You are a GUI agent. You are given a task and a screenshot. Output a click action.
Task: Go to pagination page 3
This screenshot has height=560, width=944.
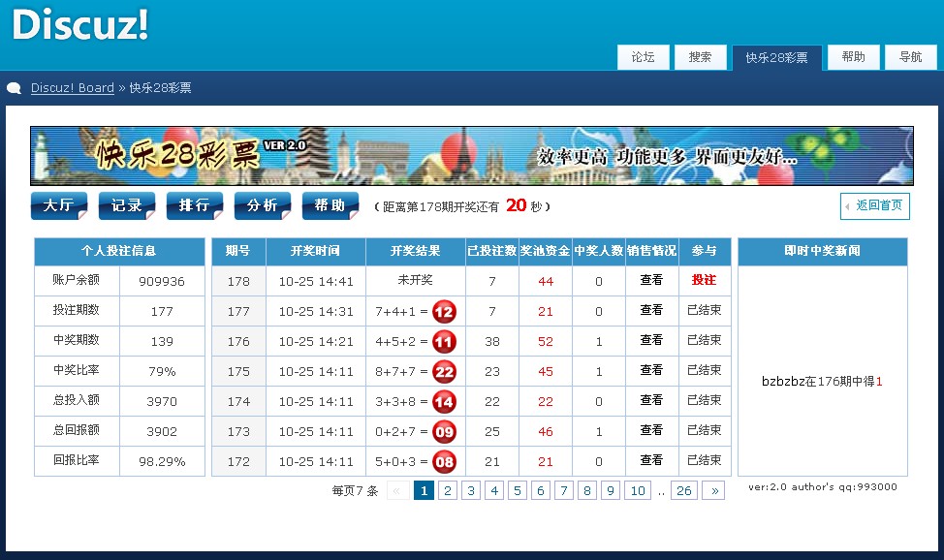(471, 491)
